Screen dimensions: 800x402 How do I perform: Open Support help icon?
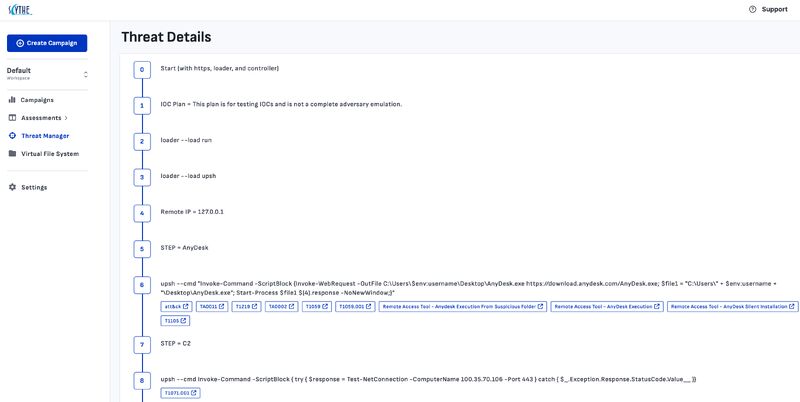point(752,9)
